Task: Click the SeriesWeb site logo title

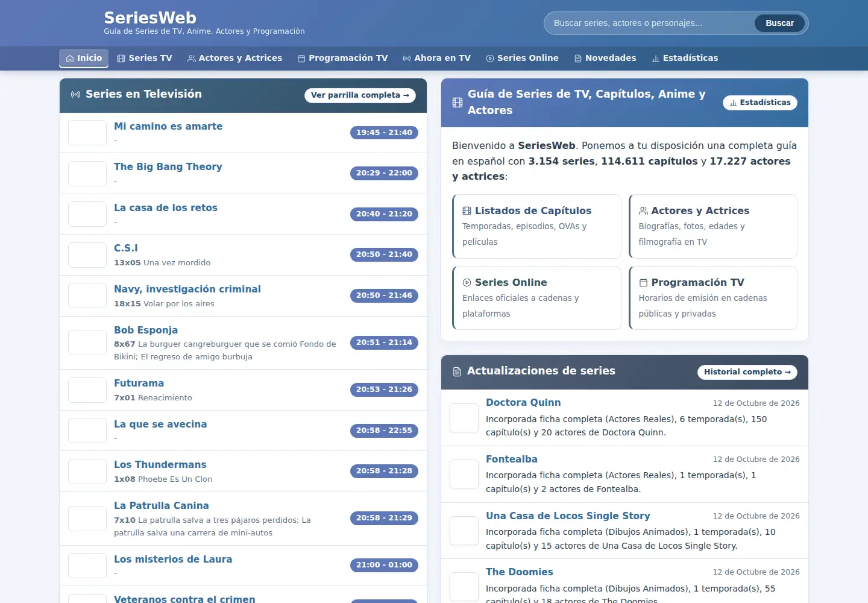Action: coord(150,18)
